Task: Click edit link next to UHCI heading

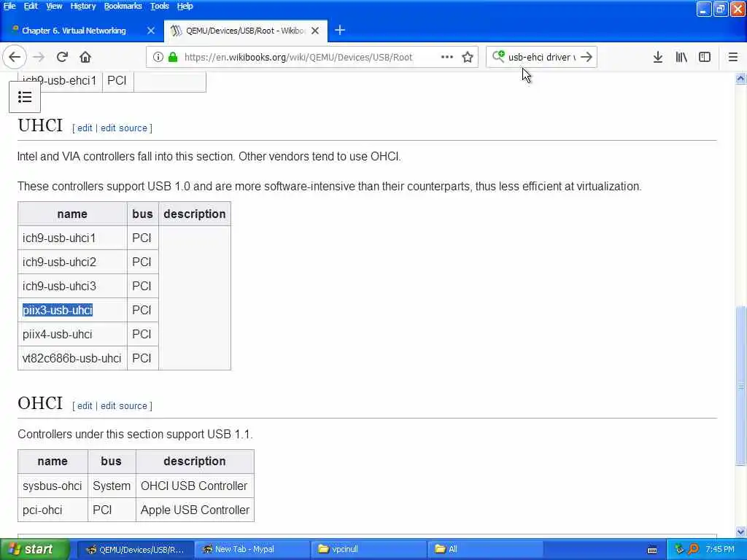Action: [x=85, y=128]
